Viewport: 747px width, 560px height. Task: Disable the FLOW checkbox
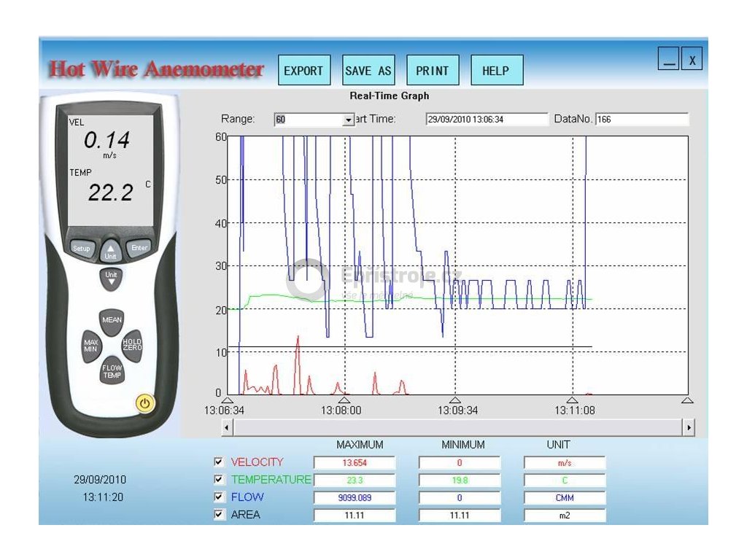coord(218,497)
